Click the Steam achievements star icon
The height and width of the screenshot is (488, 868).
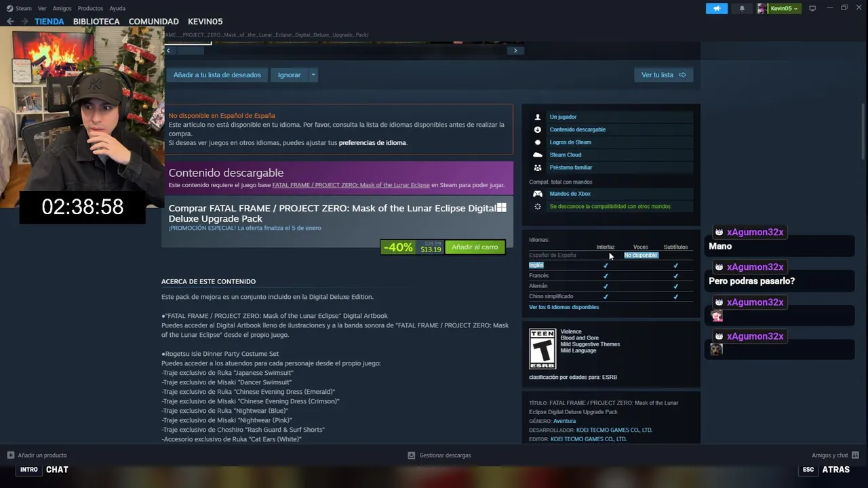(x=538, y=142)
